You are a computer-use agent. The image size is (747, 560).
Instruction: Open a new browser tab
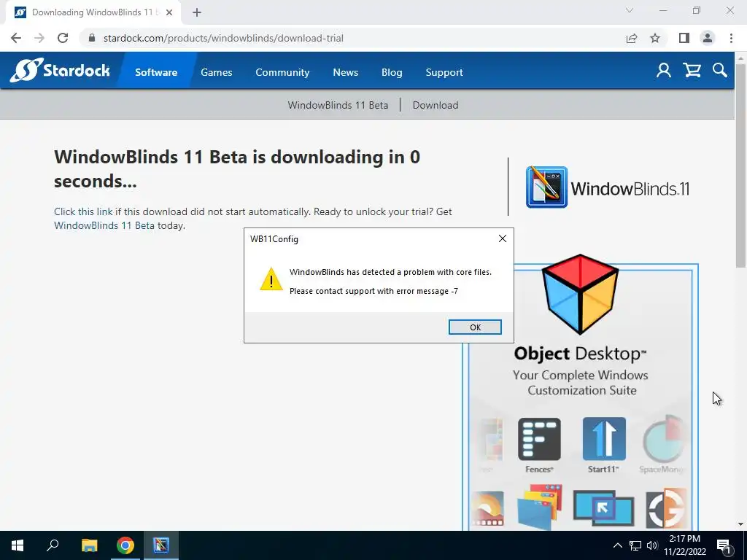pos(197,13)
